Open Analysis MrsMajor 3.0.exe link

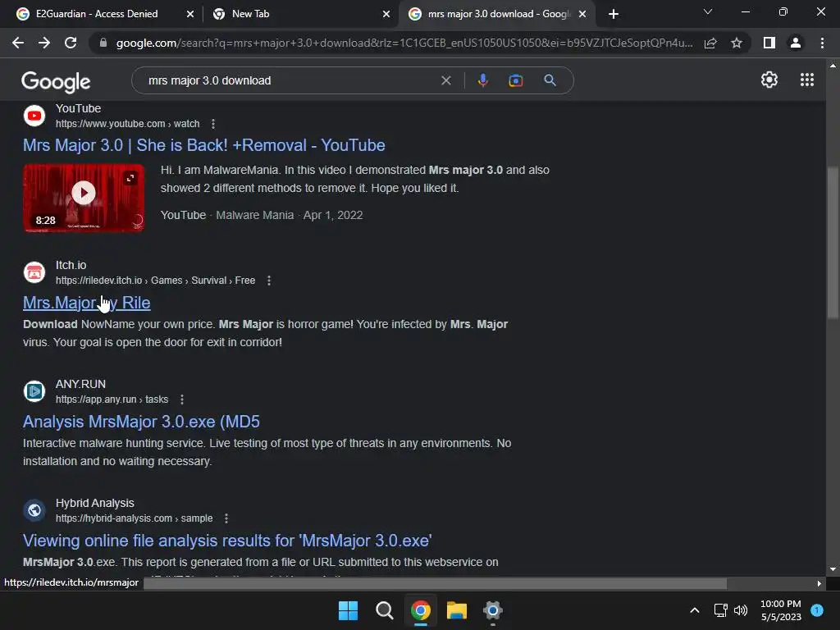tap(141, 422)
